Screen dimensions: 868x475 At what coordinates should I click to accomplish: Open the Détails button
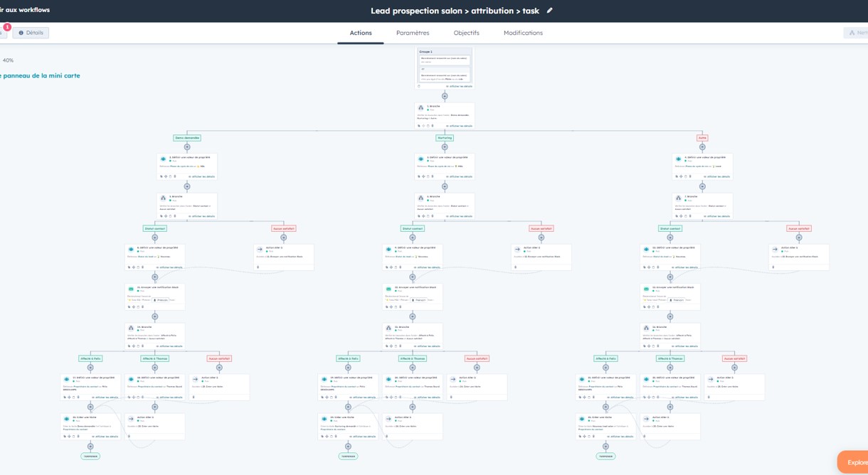(31, 33)
